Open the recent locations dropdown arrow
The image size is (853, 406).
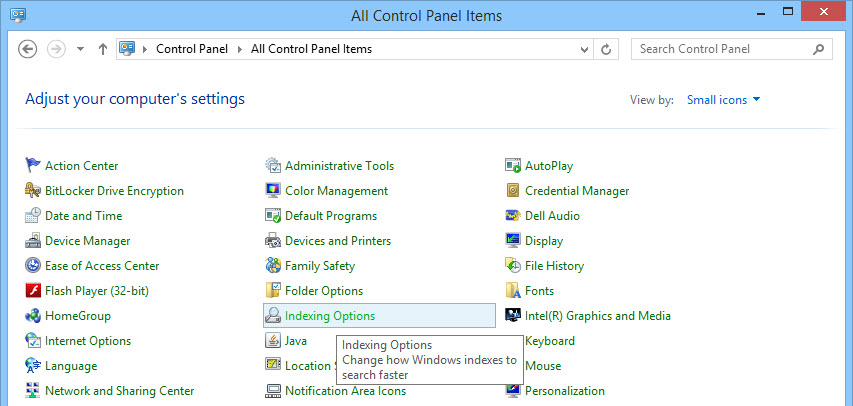81,49
